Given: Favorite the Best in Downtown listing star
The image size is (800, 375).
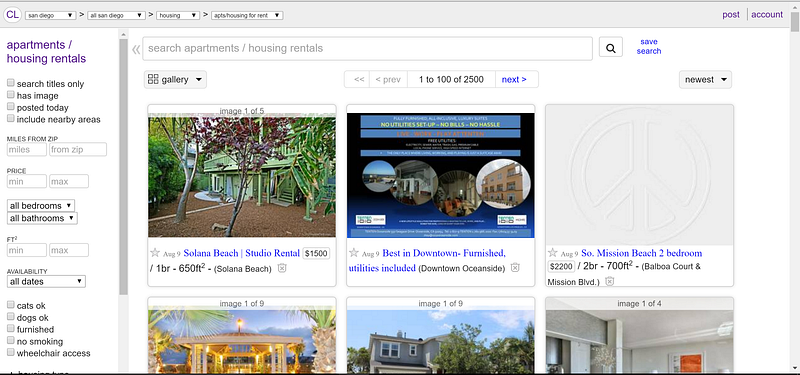Looking at the screenshot, I should 354,253.
